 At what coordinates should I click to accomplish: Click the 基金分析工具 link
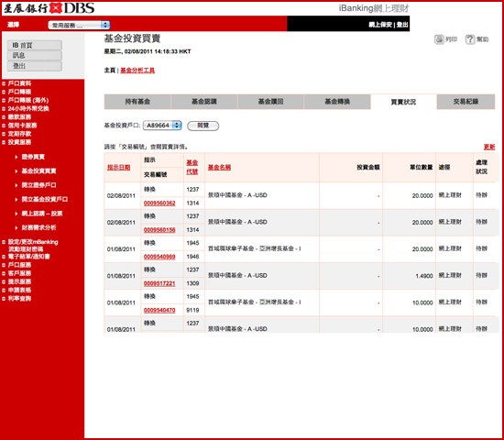click(137, 70)
